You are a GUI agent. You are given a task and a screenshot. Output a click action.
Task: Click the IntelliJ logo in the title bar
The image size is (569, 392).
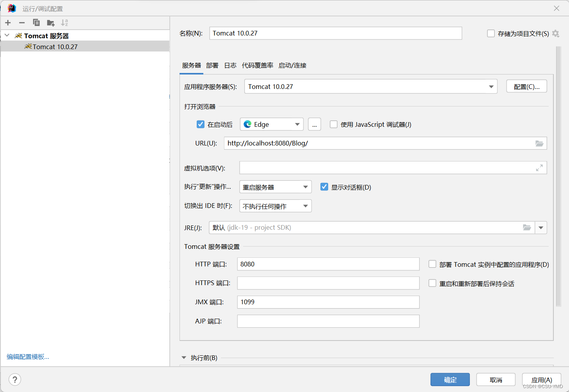[x=12, y=8]
